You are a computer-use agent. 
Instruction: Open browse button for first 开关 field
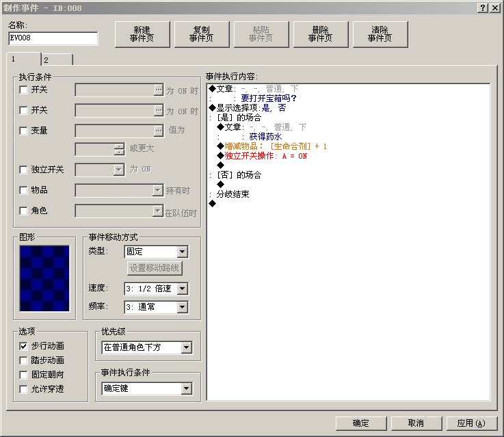coord(159,90)
